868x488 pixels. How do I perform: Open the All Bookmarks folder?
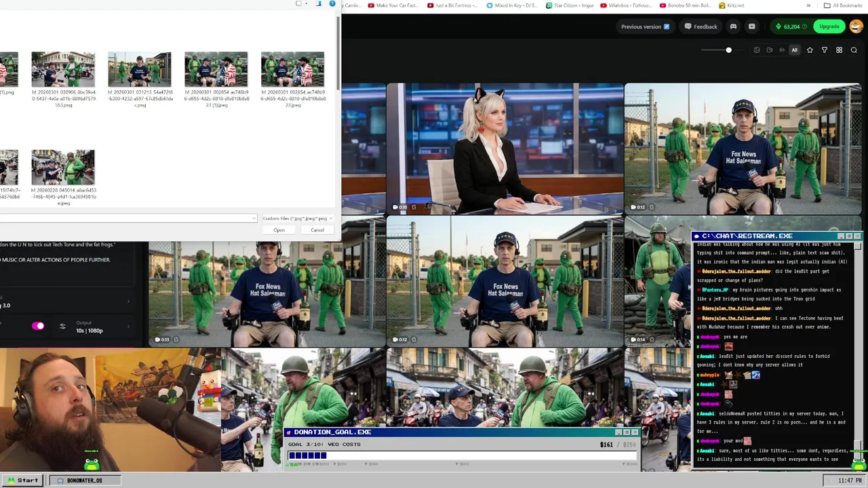842,5
